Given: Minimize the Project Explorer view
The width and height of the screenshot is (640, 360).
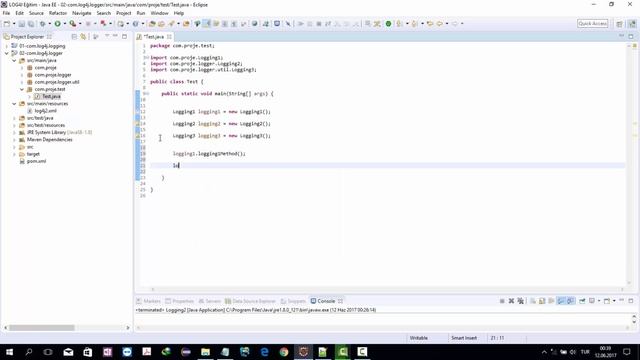Looking at the screenshot, I should [116, 36].
